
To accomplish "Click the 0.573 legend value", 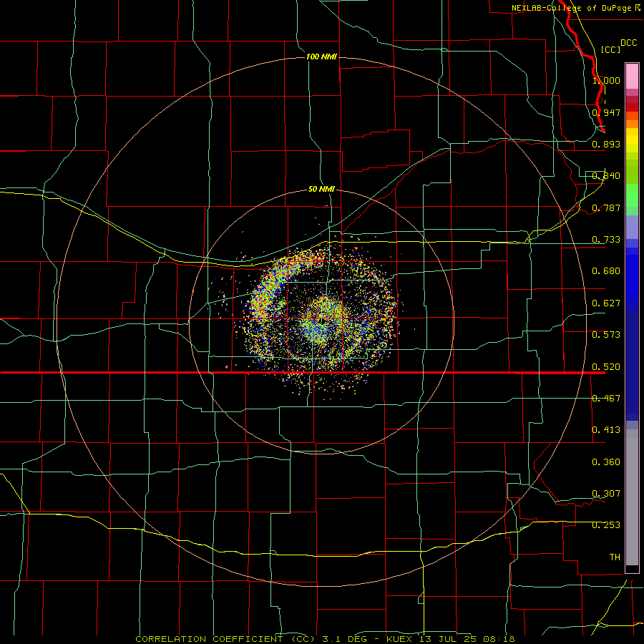I will pyautogui.click(x=606, y=335).
